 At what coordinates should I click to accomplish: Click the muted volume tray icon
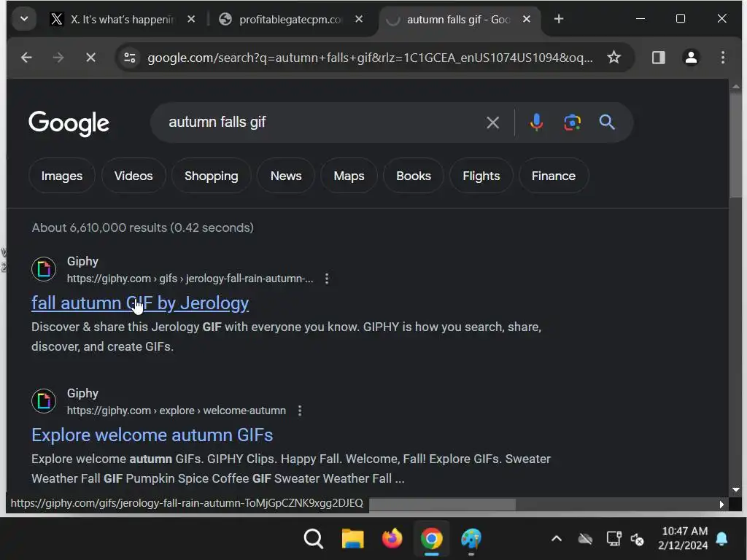(637, 539)
